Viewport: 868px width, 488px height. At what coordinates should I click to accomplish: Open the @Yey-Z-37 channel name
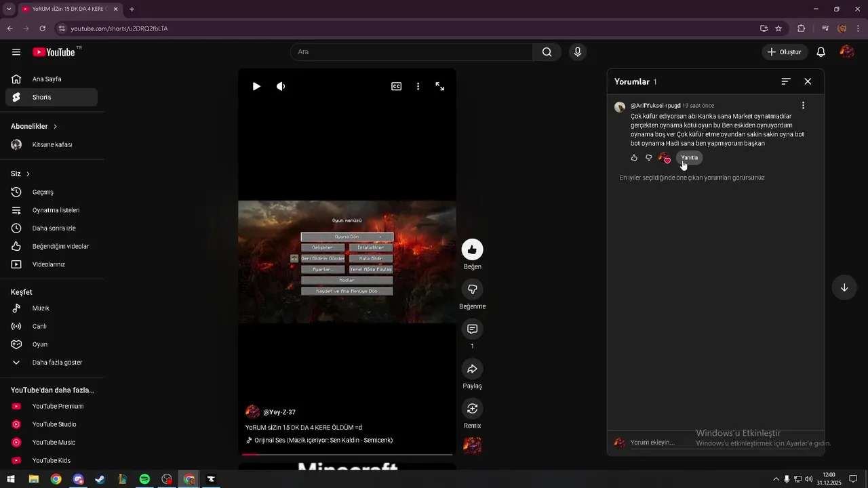(x=279, y=412)
